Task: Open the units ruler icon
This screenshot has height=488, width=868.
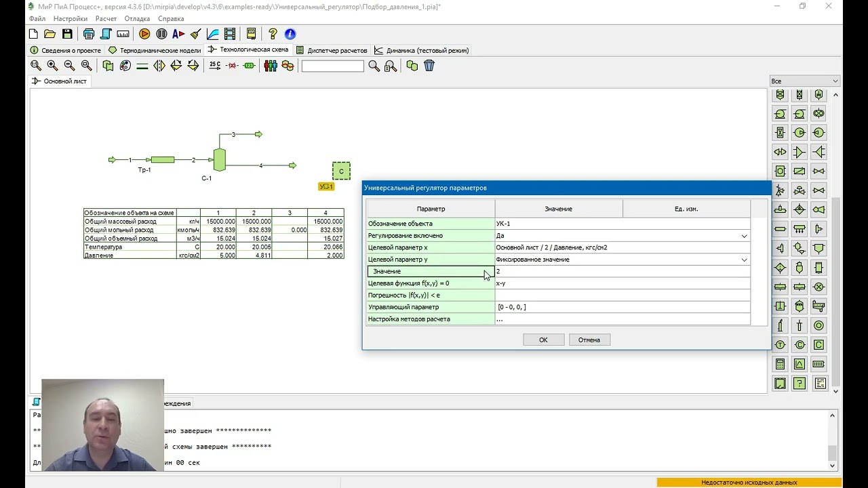Action: click(x=123, y=34)
